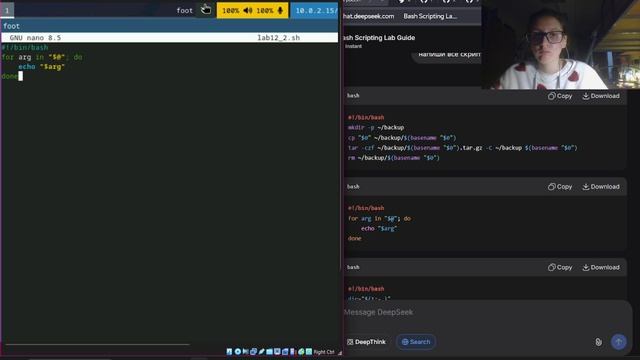
Task: Toggle the Search option in DeepSeek
Action: [416, 342]
